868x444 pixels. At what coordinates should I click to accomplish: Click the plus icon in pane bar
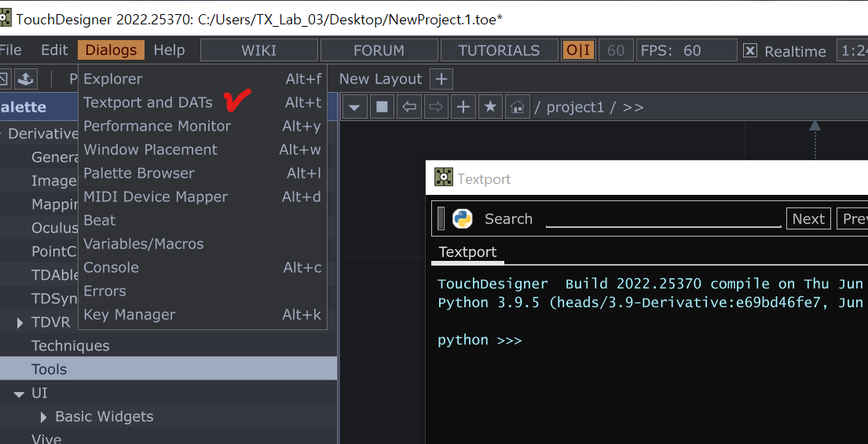(x=463, y=107)
